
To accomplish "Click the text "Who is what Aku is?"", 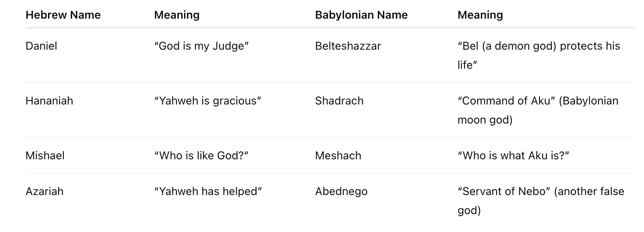I will coord(513,156).
